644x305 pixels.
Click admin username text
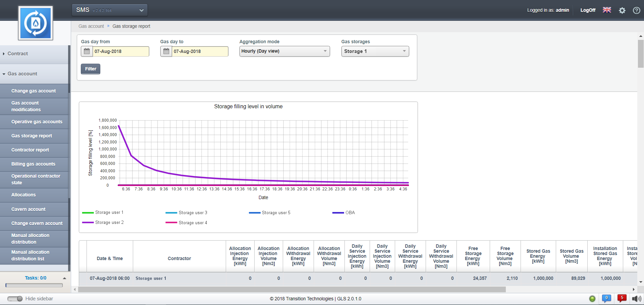(562, 10)
